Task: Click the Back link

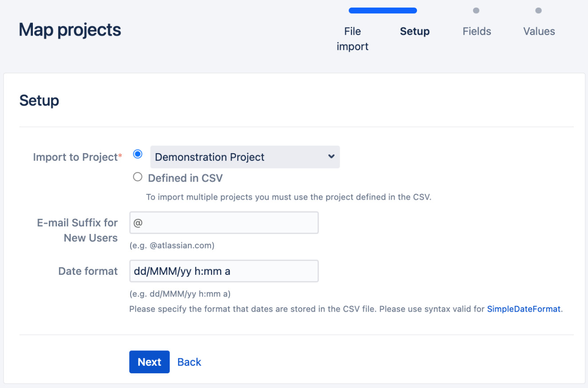Action: click(189, 362)
